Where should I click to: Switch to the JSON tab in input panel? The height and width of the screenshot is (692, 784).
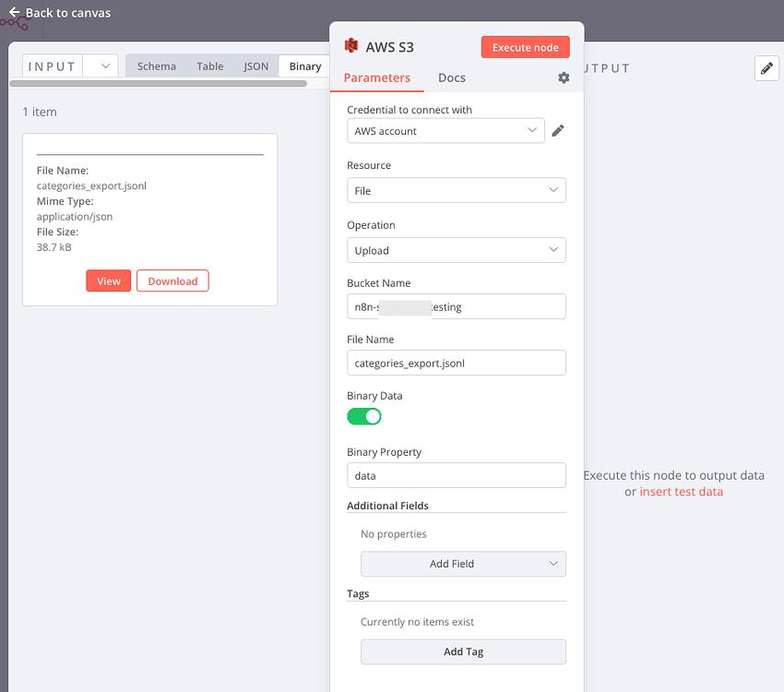click(255, 66)
